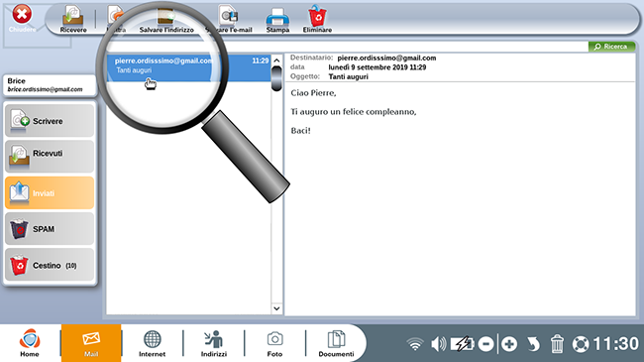
Task: Open Documenti from the bottom bar
Action: (336, 343)
